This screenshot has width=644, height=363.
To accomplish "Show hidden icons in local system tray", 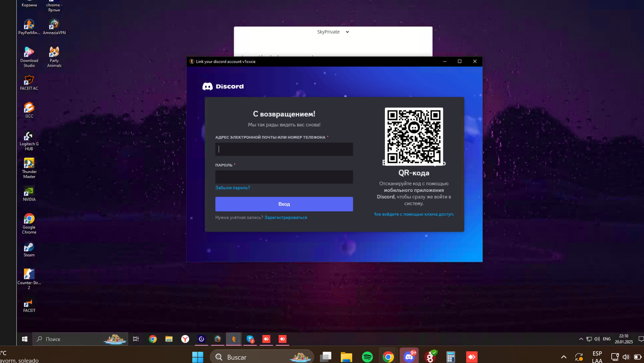I will 563,357.
